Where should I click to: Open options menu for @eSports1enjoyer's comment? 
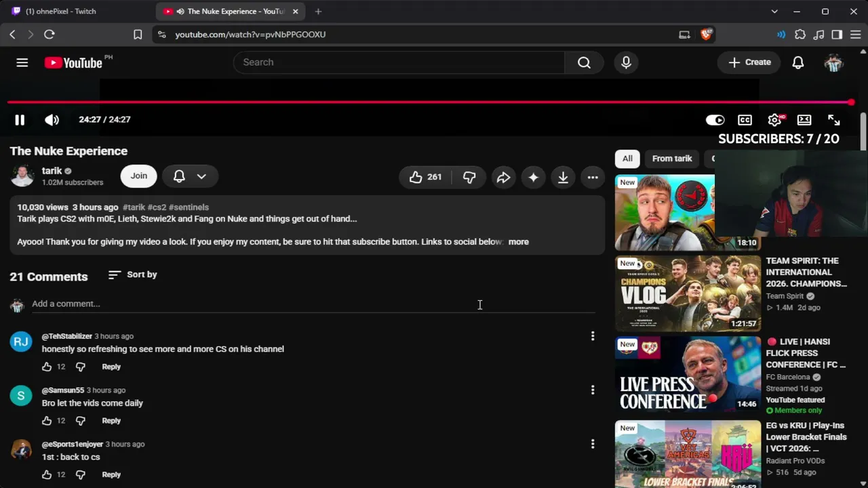pyautogui.click(x=593, y=445)
